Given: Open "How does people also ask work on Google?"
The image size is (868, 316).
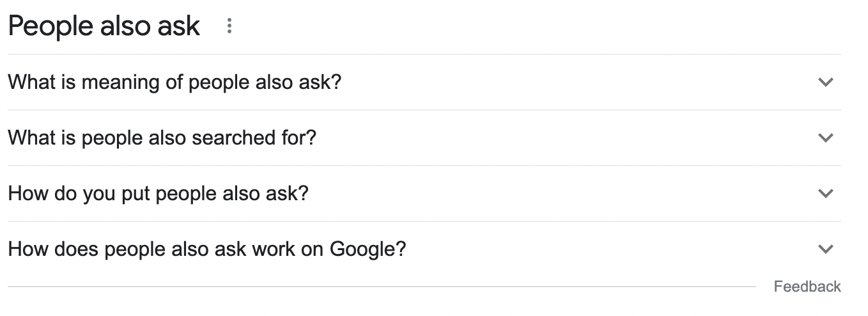Looking at the screenshot, I should (x=206, y=249).
